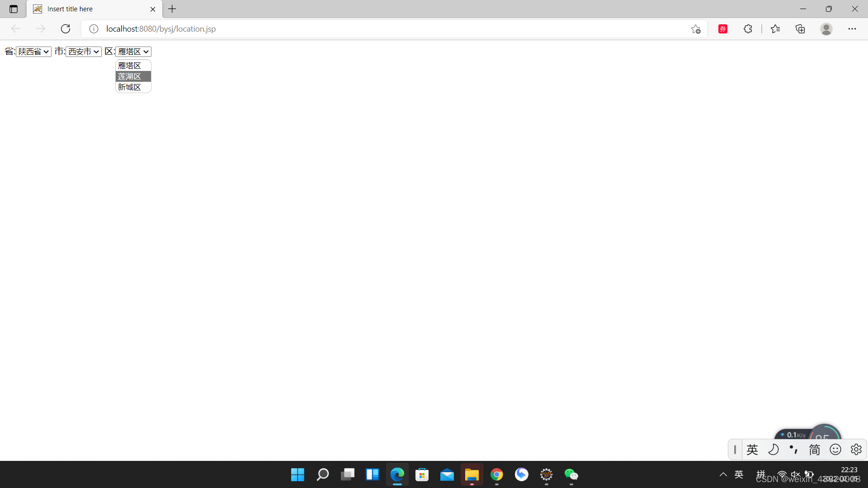Open the Collections panel
The width and height of the screenshot is (868, 488).
click(800, 29)
